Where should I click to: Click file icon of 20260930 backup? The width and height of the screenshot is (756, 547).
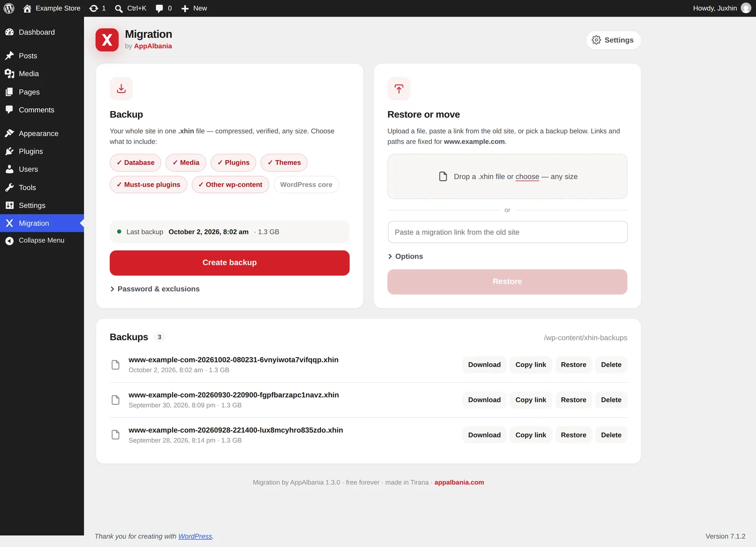pyautogui.click(x=115, y=400)
